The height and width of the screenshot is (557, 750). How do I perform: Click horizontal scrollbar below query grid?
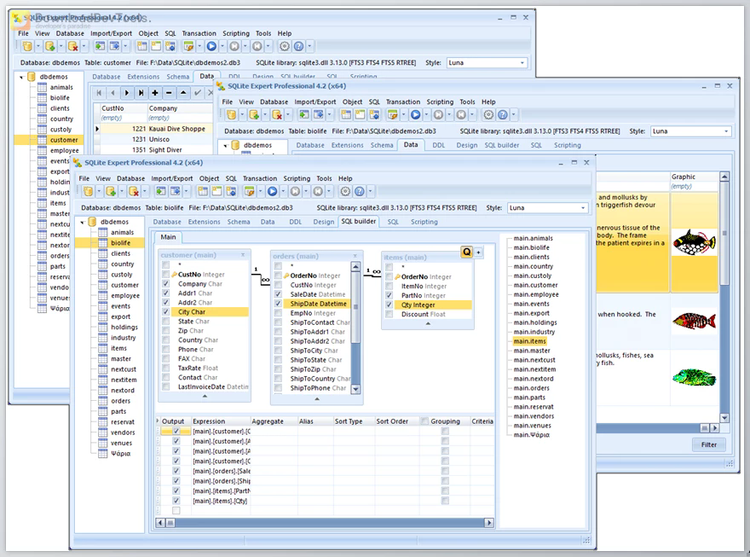[324, 523]
